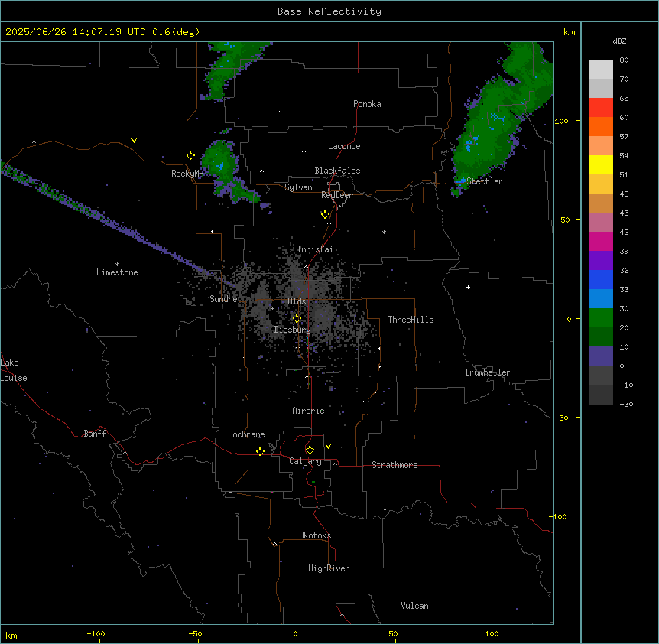Click the Olds town label

[x=297, y=301]
